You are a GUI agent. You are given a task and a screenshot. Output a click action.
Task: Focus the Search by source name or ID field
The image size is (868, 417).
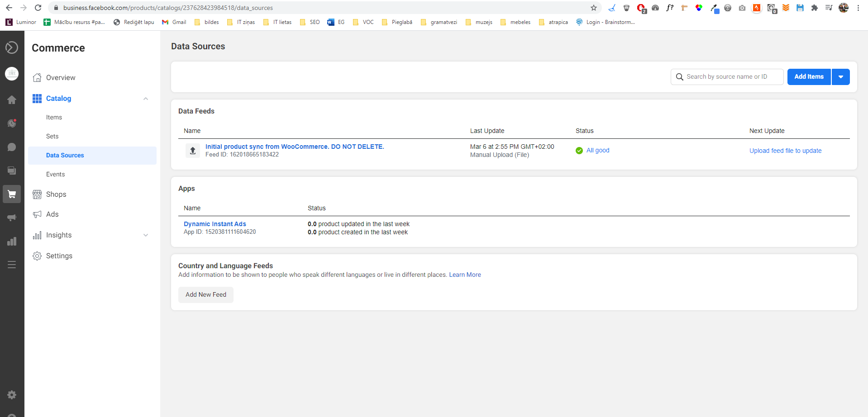click(x=727, y=77)
